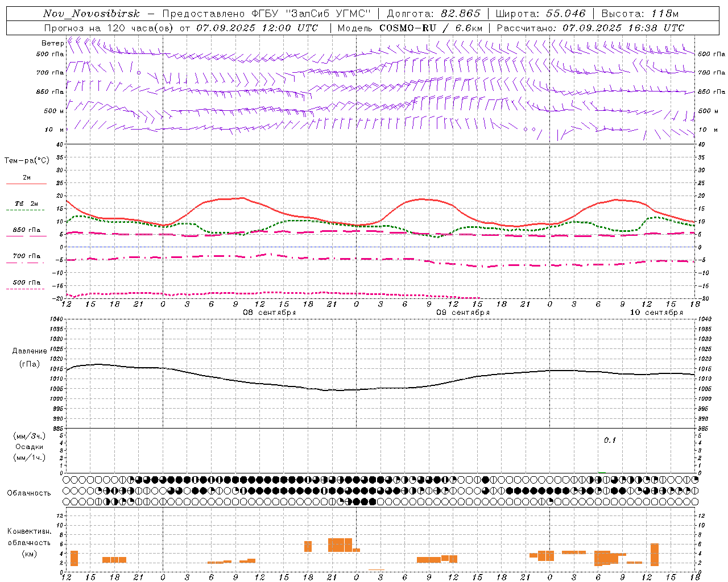Click the Тем-ра(°C) temperature panel label
This screenshot has width=728, height=582.
point(27,161)
